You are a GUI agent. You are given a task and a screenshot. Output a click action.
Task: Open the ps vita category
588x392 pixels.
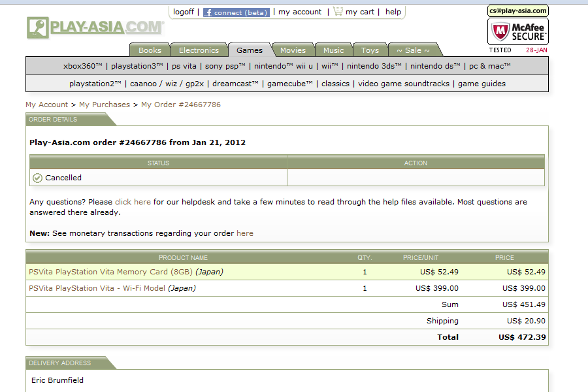pos(184,66)
